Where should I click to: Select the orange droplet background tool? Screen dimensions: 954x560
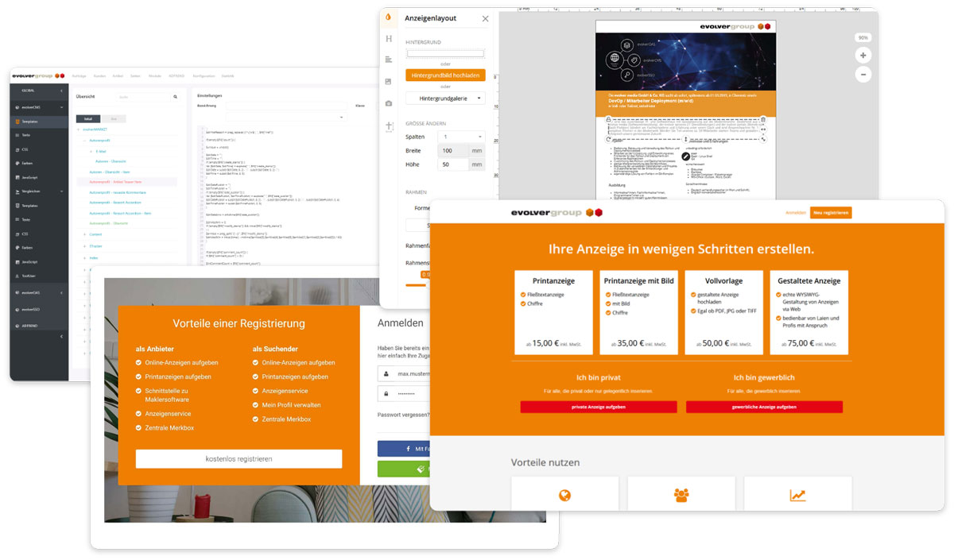[389, 17]
